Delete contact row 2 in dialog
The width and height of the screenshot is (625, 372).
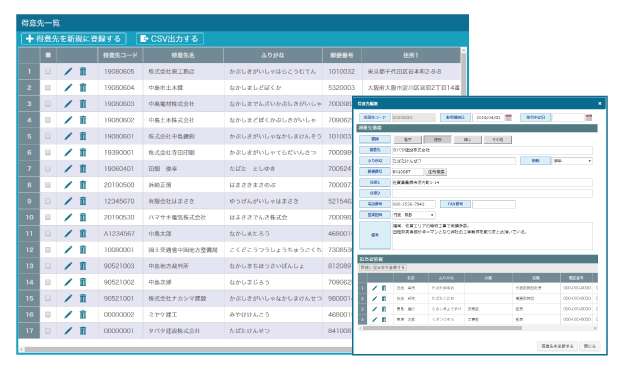tap(384, 298)
